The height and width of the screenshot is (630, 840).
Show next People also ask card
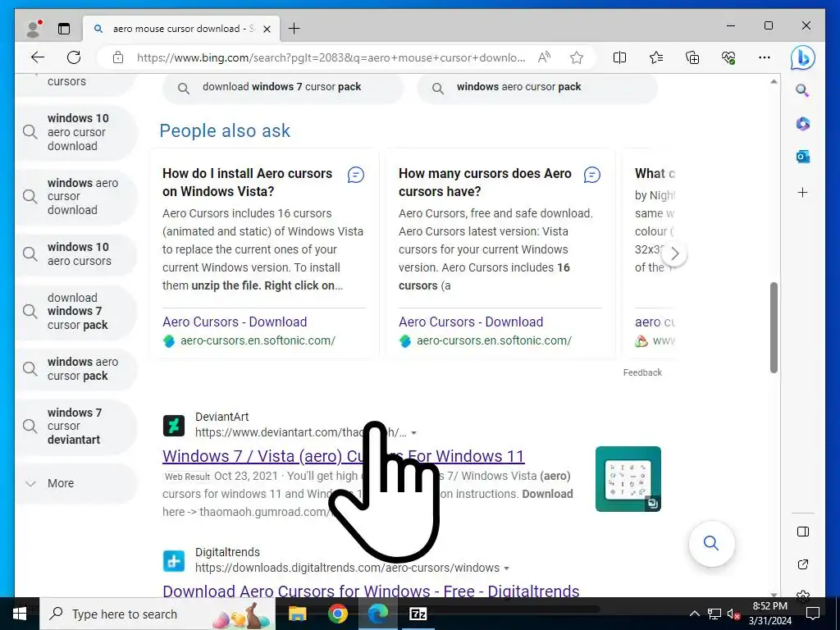pyautogui.click(x=674, y=253)
